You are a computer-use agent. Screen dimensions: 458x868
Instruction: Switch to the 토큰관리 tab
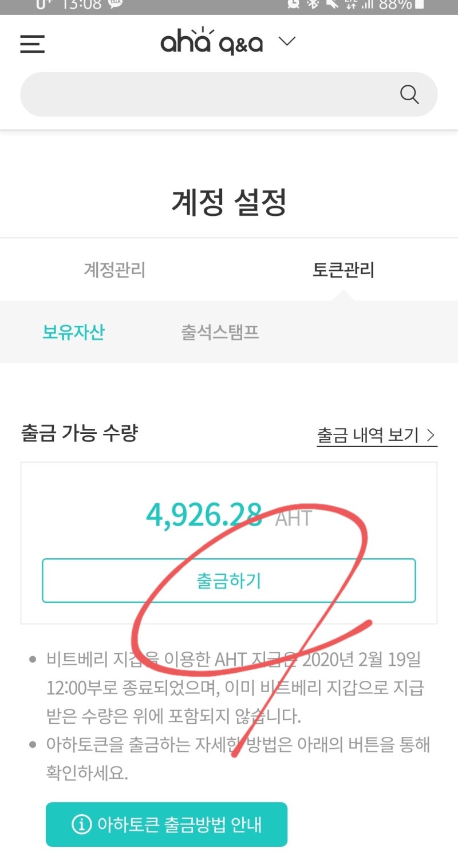pyautogui.click(x=343, y=270)
